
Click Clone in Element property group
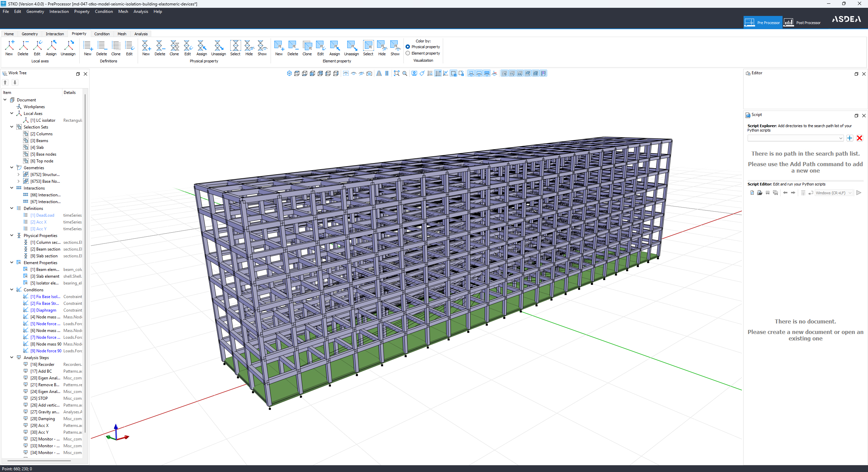click(307, 48)
